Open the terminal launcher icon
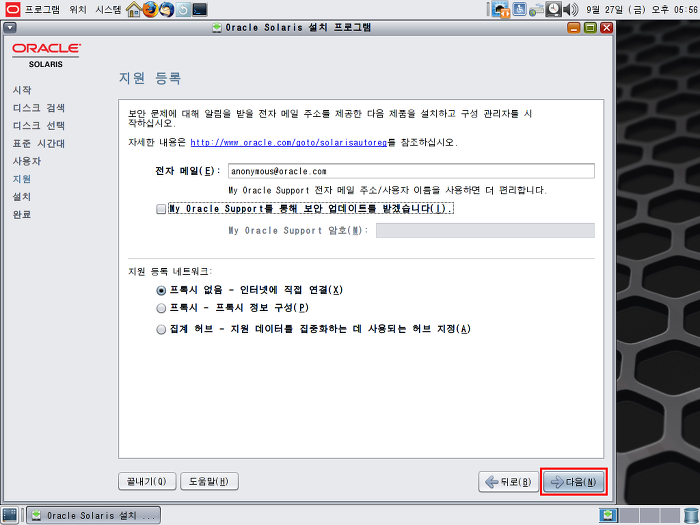Image resolution: width=700 pixels, height=525 pixels. (x=200, y=9)
